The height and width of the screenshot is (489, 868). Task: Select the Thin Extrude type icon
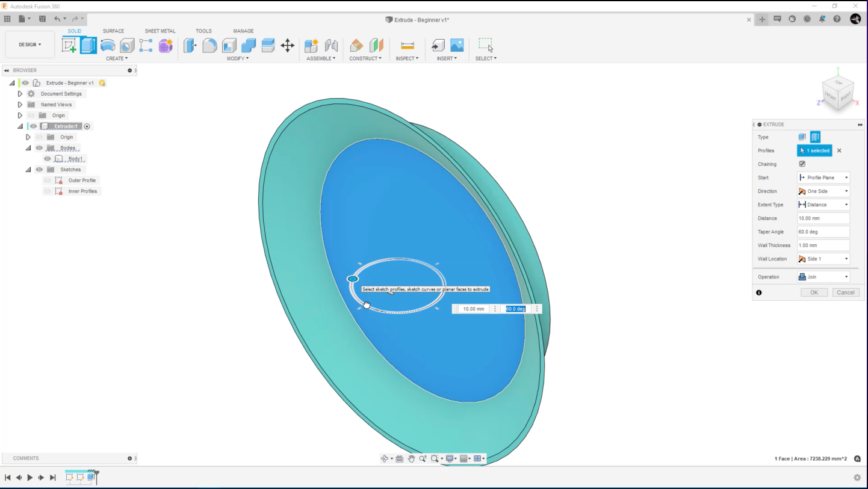click(815, 137)
